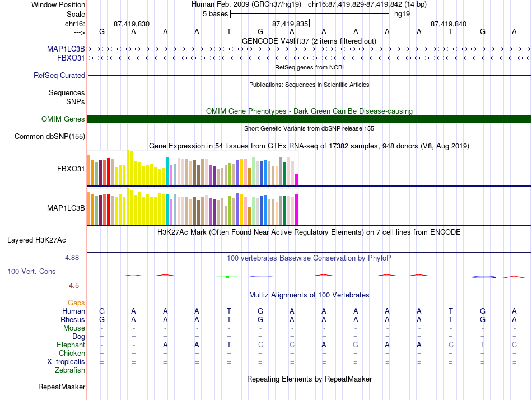The width and height of the screenshot is (532, 400).
Task: Select the Human species row label
Action: pos(73,311)
